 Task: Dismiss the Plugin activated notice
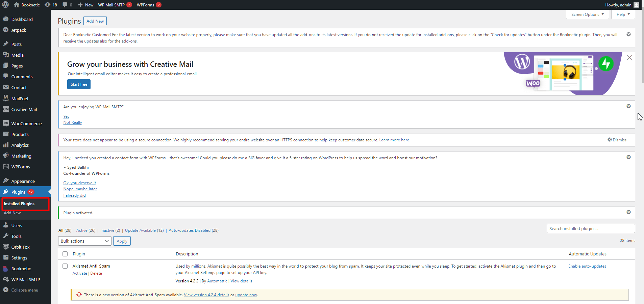pos(628,212)
